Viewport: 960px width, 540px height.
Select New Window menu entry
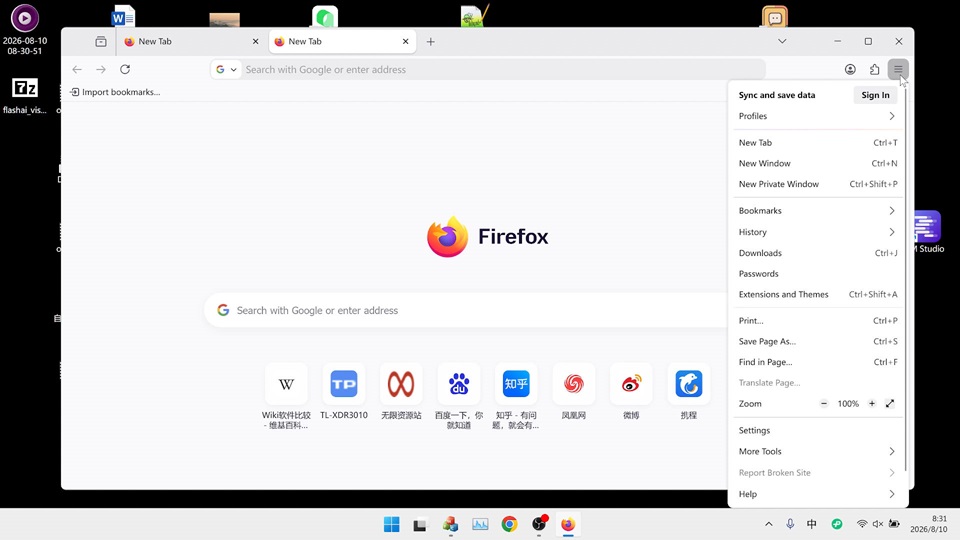tap(818, 163)
